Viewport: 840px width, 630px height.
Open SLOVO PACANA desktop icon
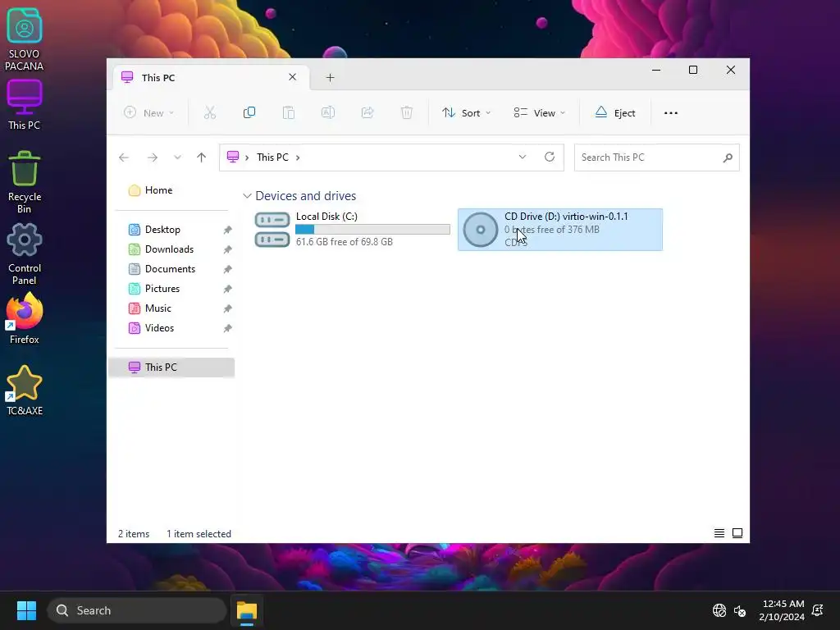click(x=24, y=39)
